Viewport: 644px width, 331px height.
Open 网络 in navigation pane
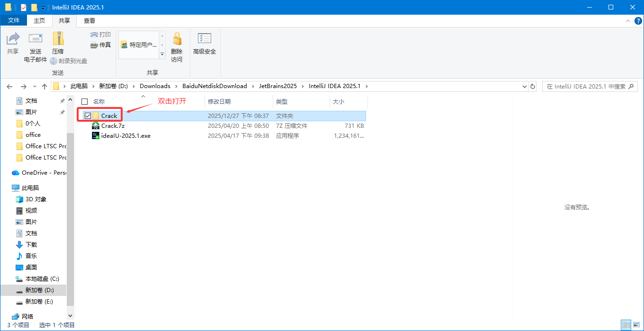(27, 316)
